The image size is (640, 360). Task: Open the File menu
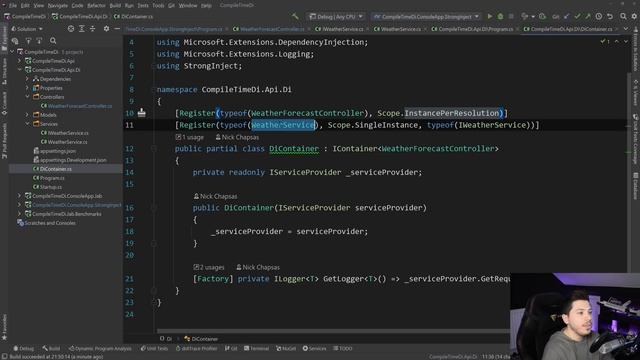click(x=13, y=5)
